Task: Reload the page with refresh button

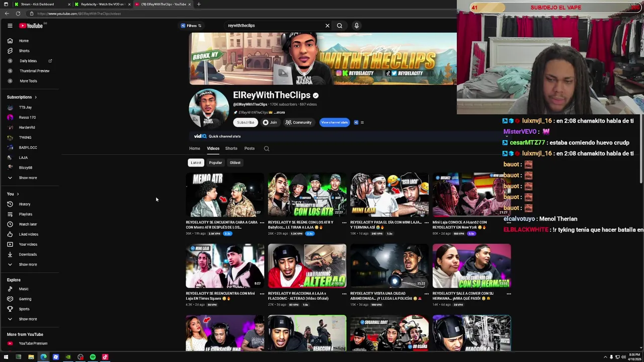Action: [x=18, y=14]
